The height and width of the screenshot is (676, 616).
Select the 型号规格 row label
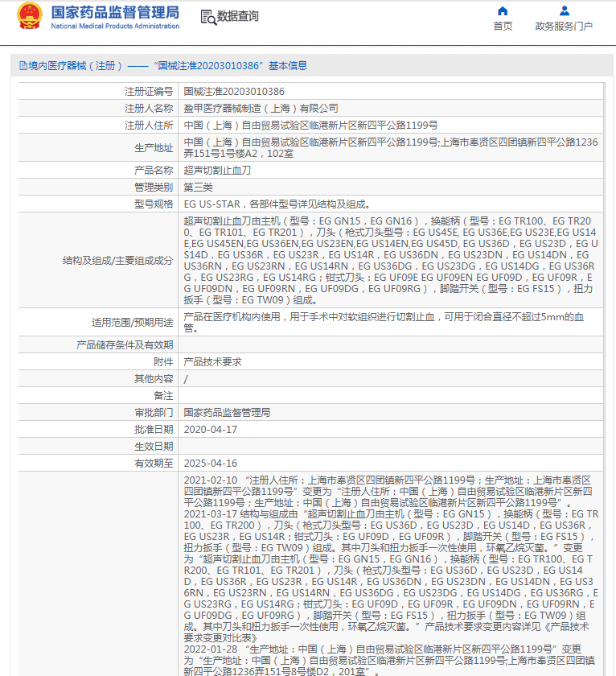154,204
